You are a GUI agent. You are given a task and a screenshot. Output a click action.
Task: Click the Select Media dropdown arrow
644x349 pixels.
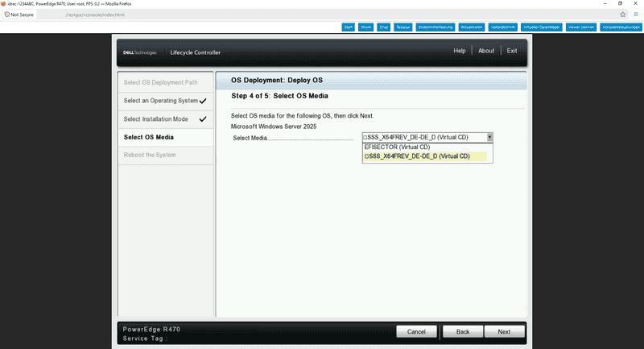[x=489, y=137]
